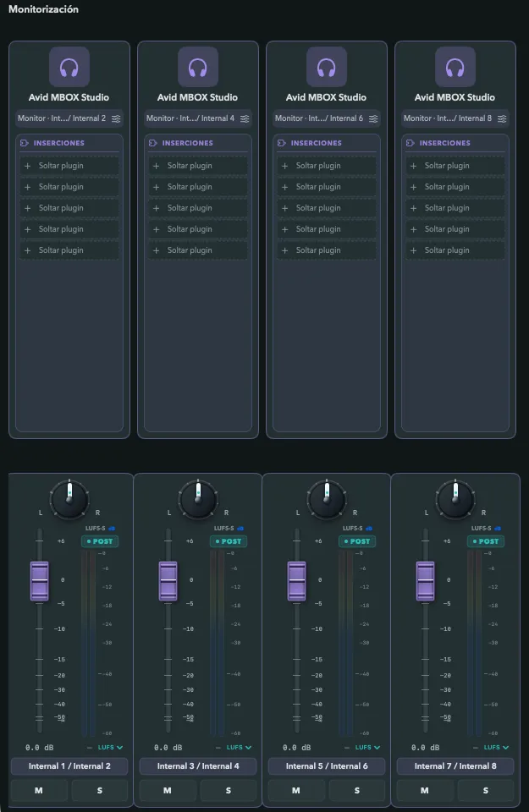Click the fader handle on Internal 1 / Internal 2
Screen dimensions: 529x812
(40, 580)
